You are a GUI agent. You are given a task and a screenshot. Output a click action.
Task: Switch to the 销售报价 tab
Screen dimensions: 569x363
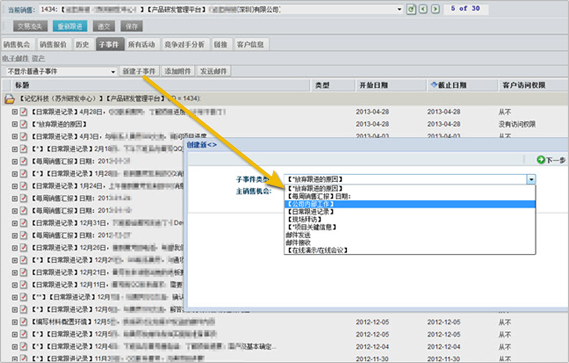coord(53,44)
